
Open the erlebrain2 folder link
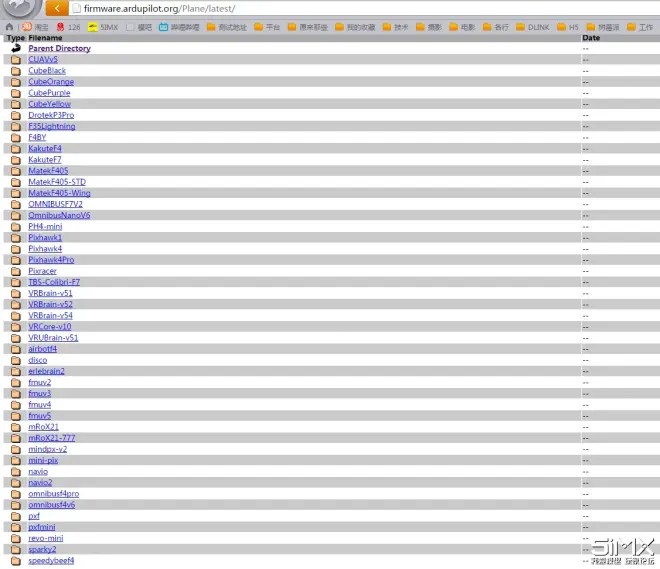pos(46,371)
